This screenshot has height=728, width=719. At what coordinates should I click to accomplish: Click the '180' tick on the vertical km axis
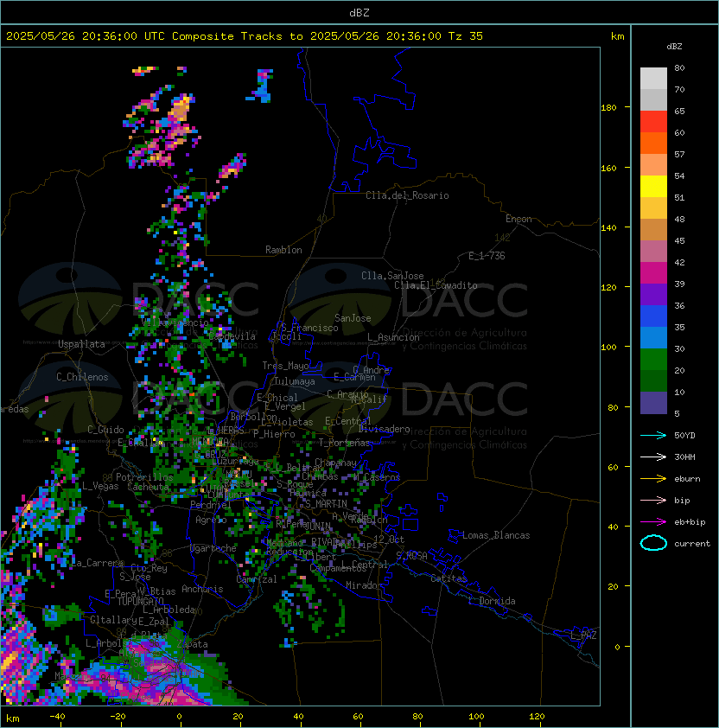pyautogui.click(x=608, y=108)
